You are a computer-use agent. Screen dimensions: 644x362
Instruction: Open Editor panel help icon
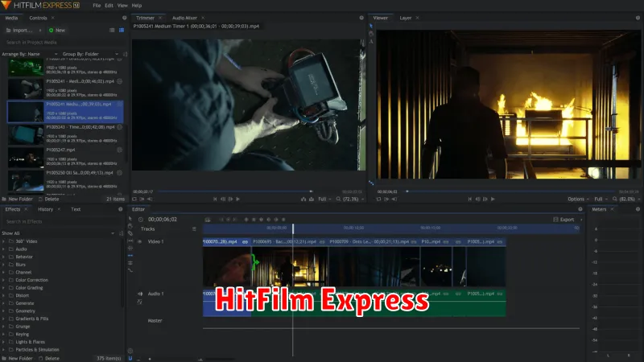tap(580, 209)
